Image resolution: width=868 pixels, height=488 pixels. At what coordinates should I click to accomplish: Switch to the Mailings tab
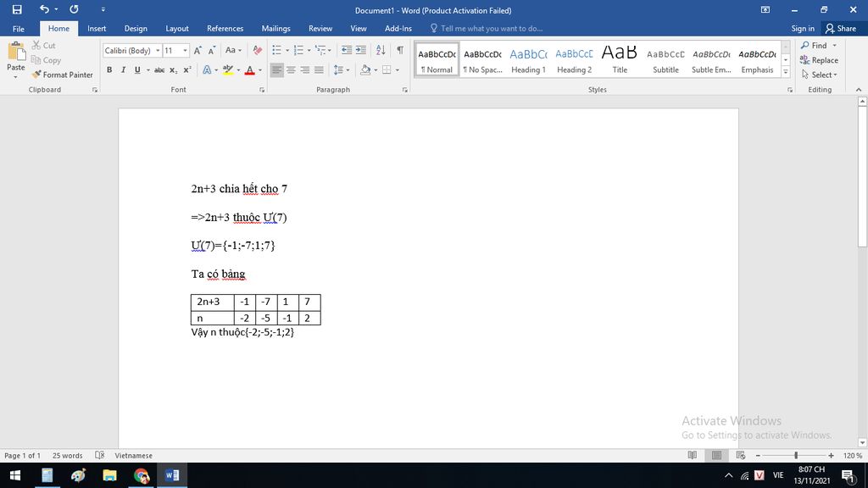(x=275, y=29)
